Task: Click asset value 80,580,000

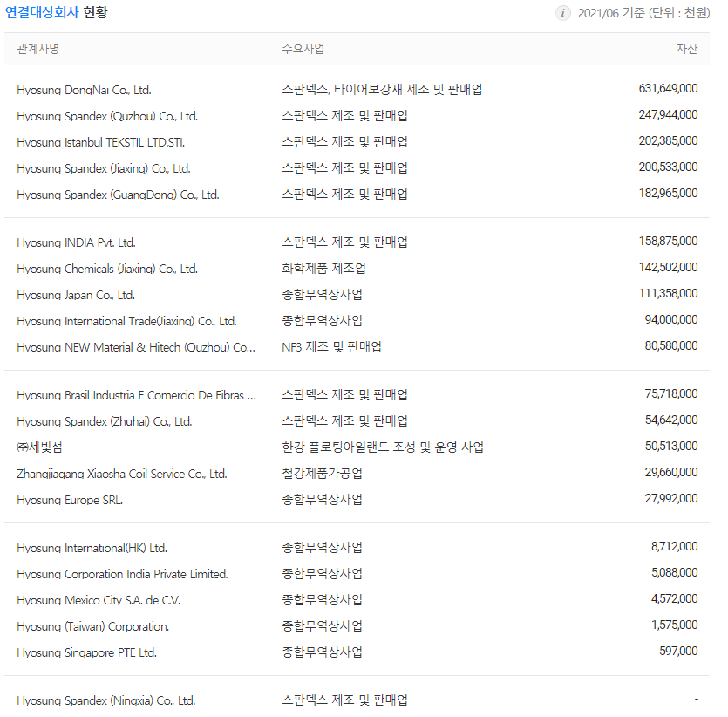Action: pos(671,346)
